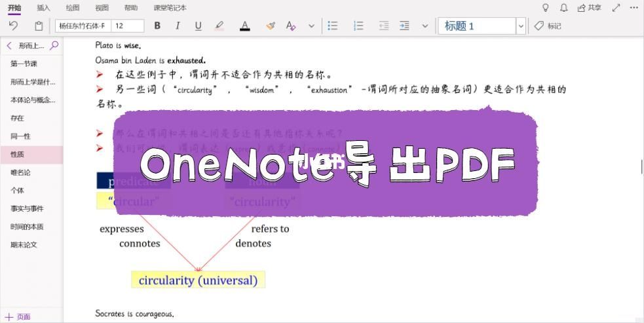This screenshot has width=644, height=323.
Task: Click in the font name field
Action: pos(83,26)
